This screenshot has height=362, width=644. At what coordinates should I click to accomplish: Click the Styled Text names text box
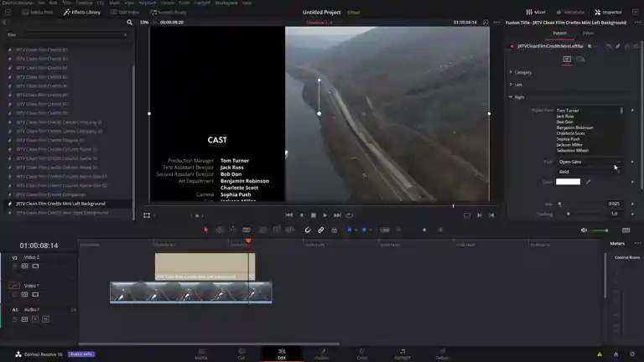[x=589, y=130]
